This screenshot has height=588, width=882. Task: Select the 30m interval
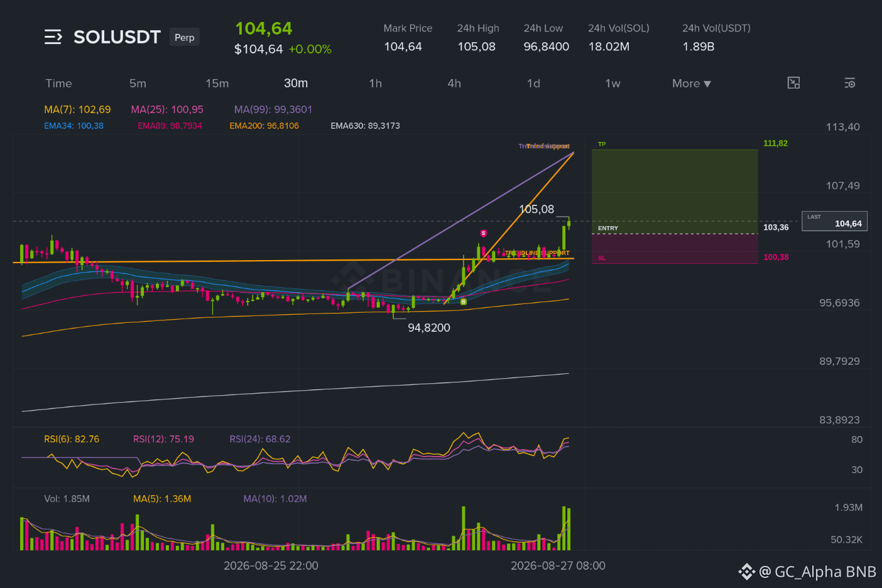tap(296, 84)
